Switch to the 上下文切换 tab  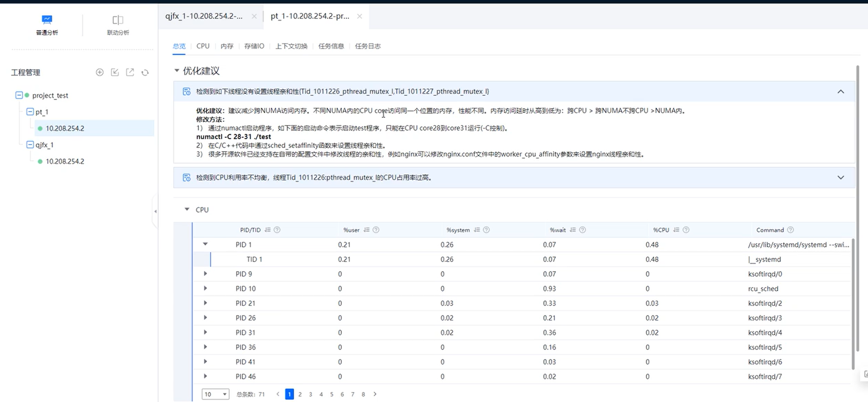[291, 46]
